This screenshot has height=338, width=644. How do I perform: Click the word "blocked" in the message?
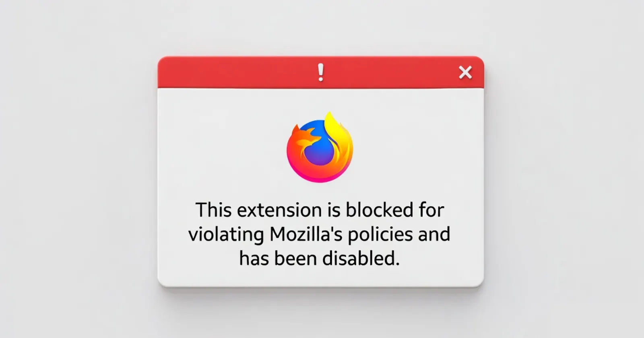click(379, 210)
